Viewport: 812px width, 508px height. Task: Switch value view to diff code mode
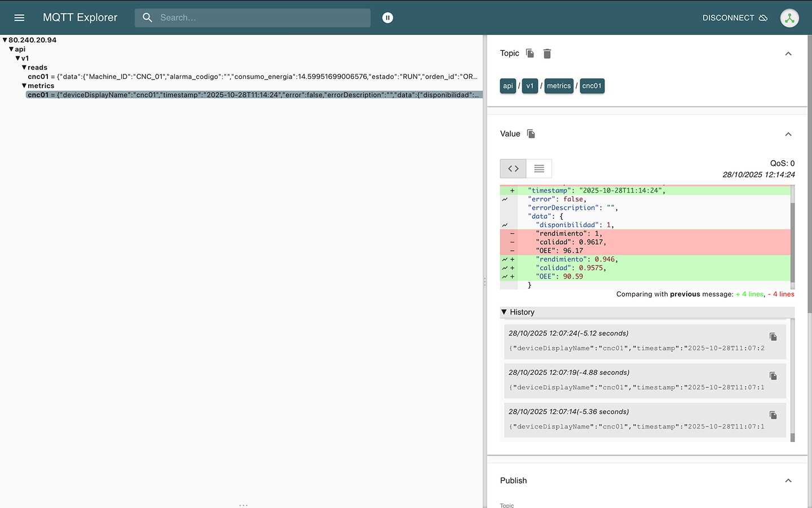click(x=513, y=169)
